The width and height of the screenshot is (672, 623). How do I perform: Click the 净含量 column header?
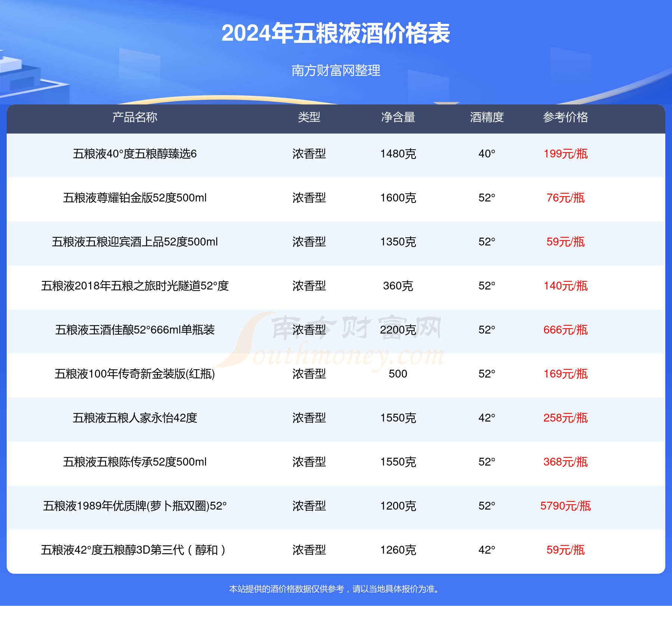(x=398, y=117)
